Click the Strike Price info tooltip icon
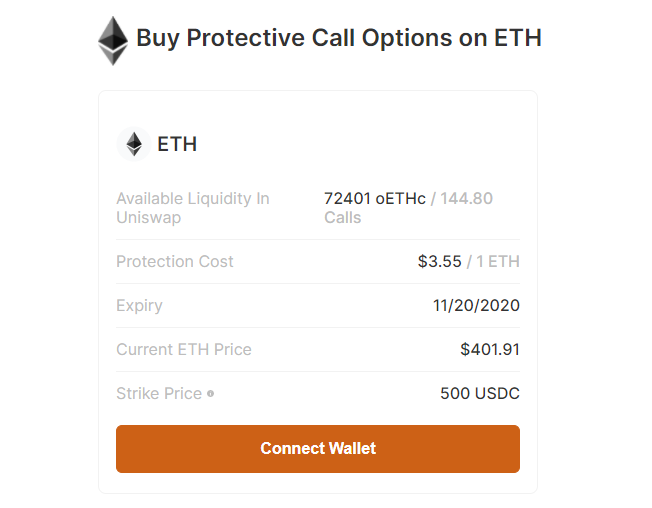652x508 pixels. (210, 394)
